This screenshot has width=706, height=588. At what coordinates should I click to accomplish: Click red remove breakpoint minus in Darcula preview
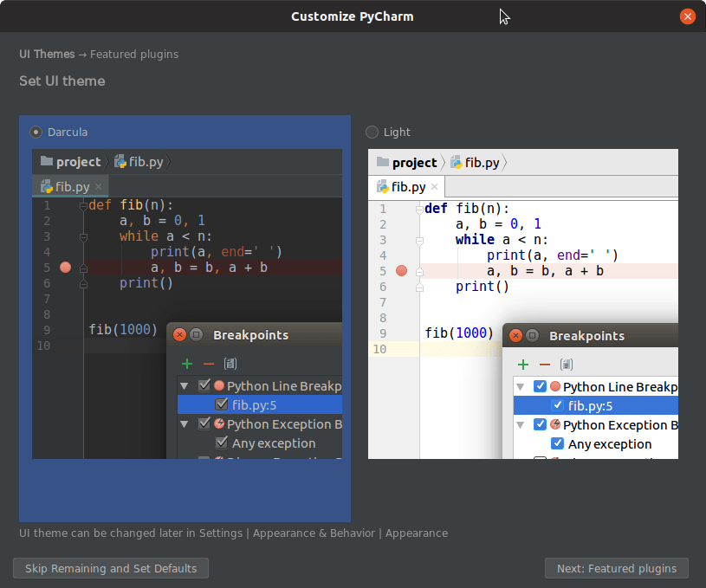coord(209,364)
